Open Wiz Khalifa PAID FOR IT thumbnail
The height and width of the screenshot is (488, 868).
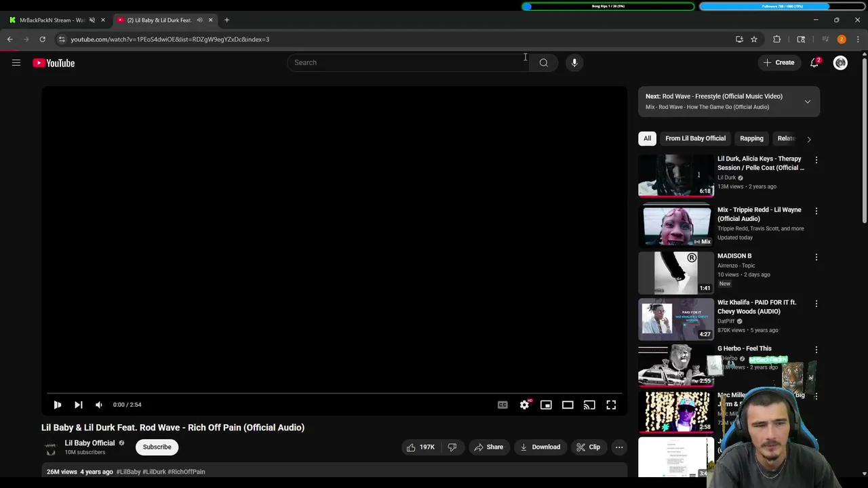[x=676, y=319]
